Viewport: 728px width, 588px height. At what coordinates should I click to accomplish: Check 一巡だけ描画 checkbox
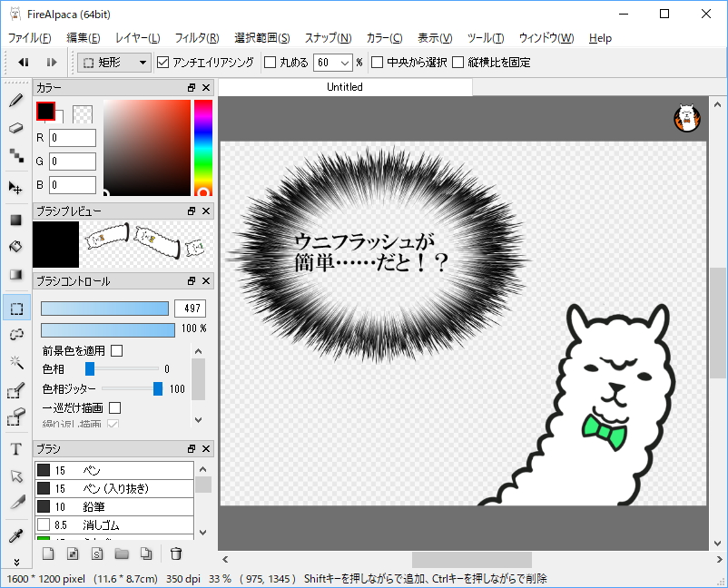pos(114,408)
